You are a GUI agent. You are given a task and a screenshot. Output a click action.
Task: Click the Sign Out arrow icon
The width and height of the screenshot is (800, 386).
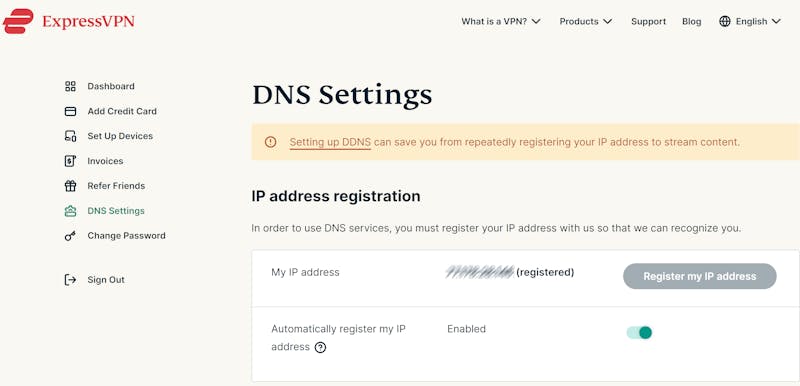coord(70,279)
